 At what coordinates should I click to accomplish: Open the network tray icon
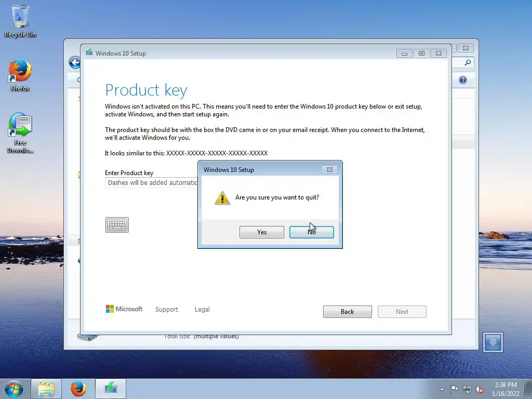coord(467,389)
